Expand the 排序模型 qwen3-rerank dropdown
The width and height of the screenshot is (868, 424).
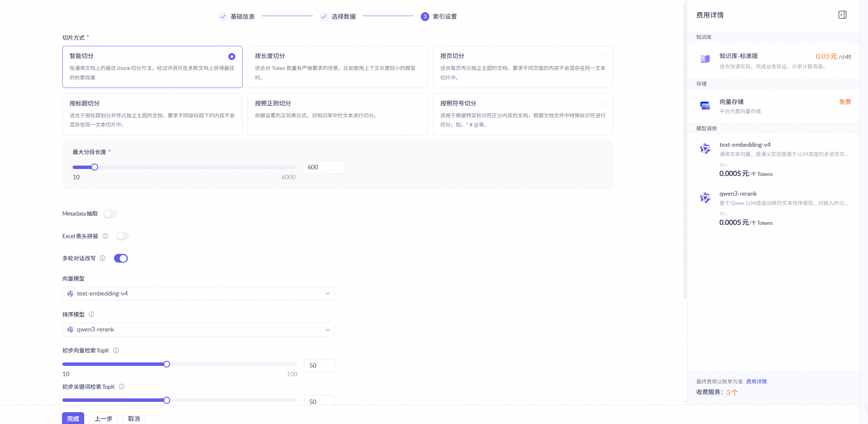tap(199, 330)
